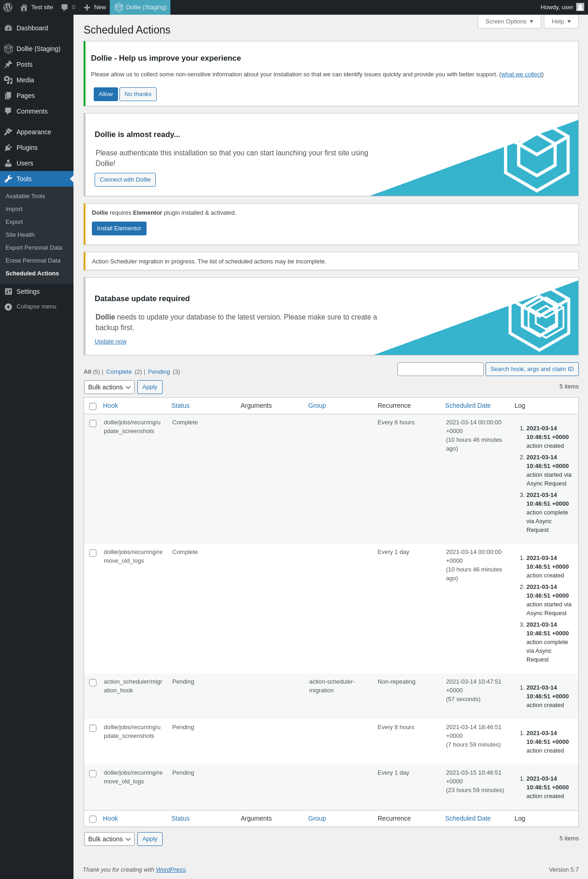Open the top Bulk actions dropdown
Viewport: 588px width, 879px height.
[x=109, y=387]
